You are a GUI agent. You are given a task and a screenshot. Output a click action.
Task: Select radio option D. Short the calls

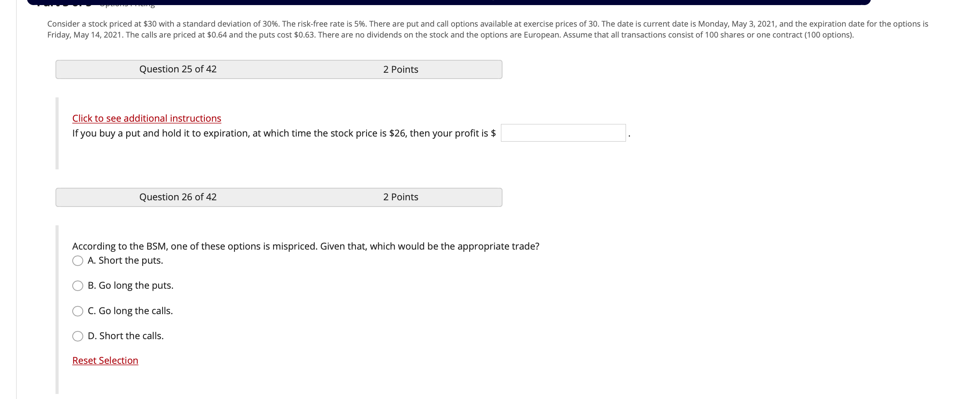(79, 336)
